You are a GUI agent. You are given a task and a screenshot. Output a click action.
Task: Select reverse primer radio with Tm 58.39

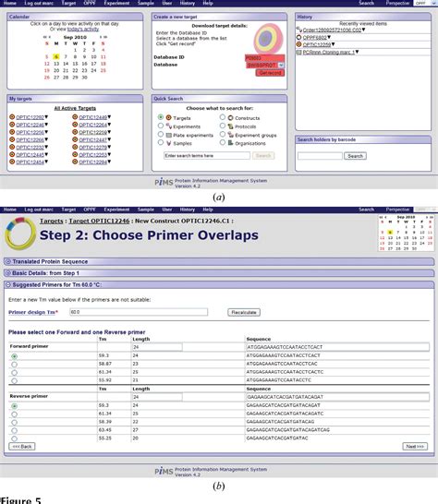click(x=14, y=423)
